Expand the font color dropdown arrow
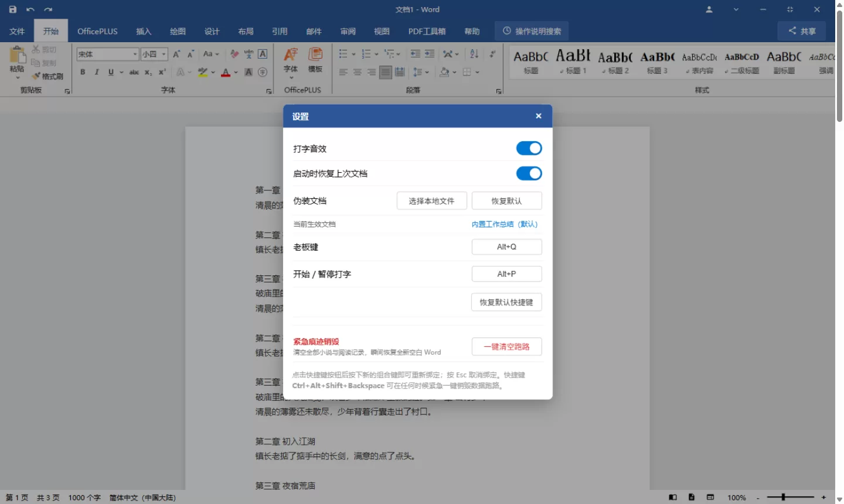 tap(236, 72)
